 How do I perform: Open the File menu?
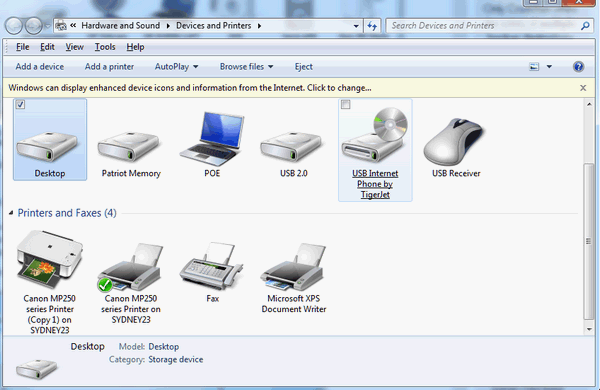23,47
